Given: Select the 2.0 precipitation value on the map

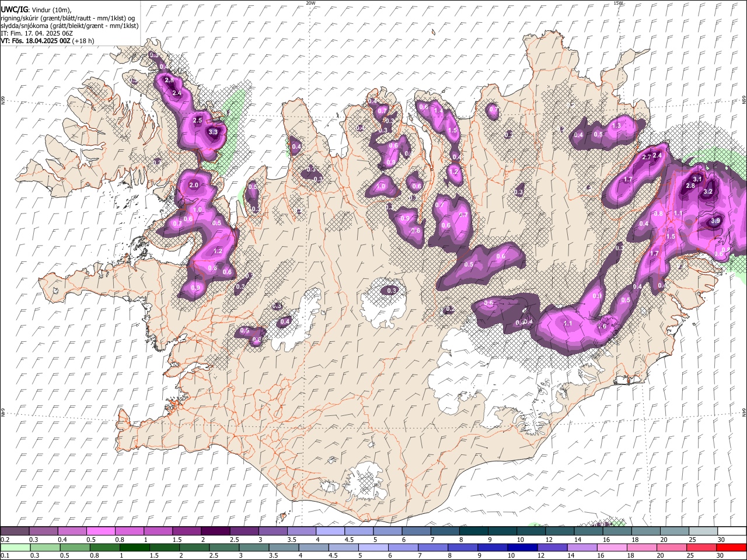Looking at the screenshot, I should pos(194,185).
